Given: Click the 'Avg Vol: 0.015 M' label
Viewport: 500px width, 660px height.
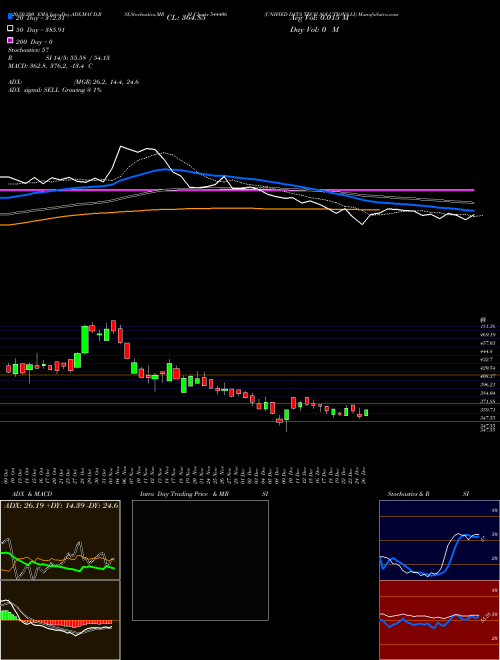Looking at the screenshot, I should 319,18.
